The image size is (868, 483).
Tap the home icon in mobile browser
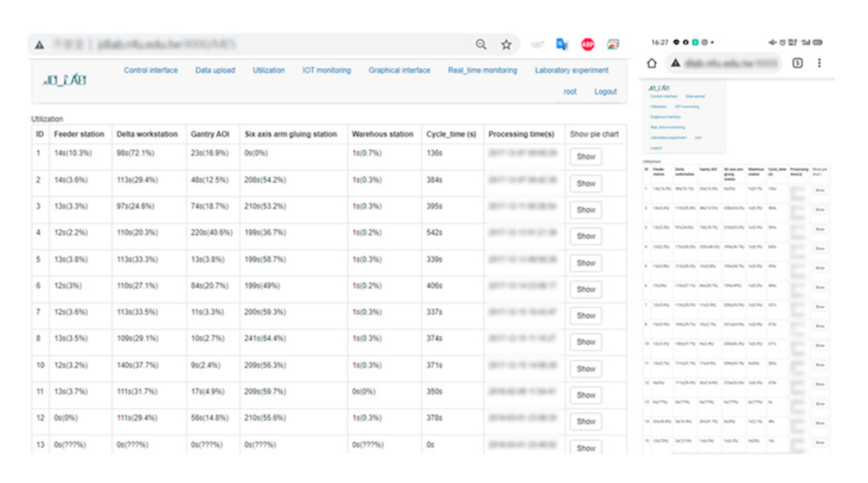tap(652, 63)
